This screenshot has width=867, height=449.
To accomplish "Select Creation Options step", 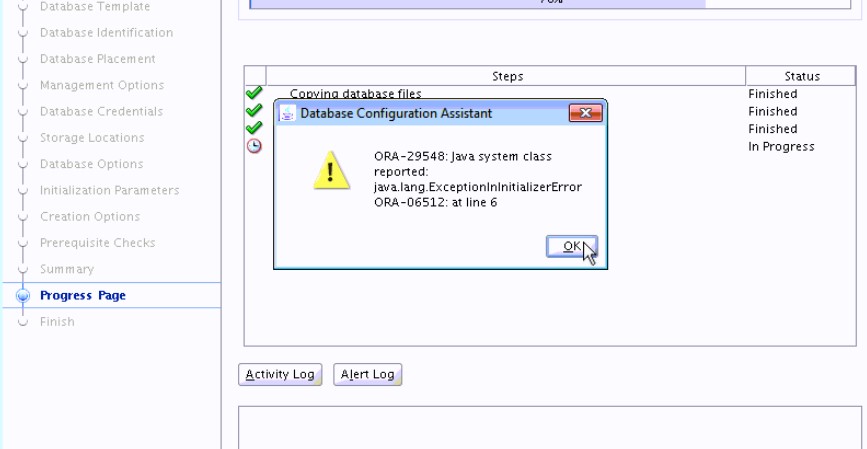I will coord(90,216).
